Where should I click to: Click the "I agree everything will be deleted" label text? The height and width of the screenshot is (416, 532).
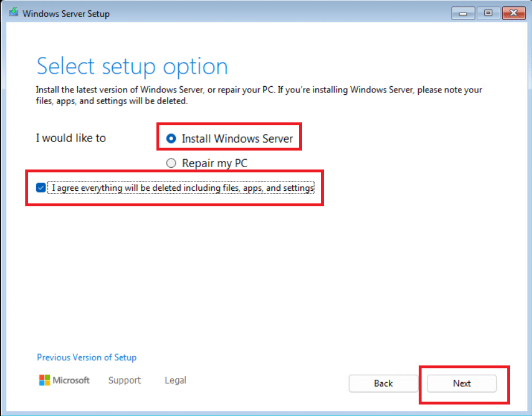pyautogui.click(x=183, y=188)
